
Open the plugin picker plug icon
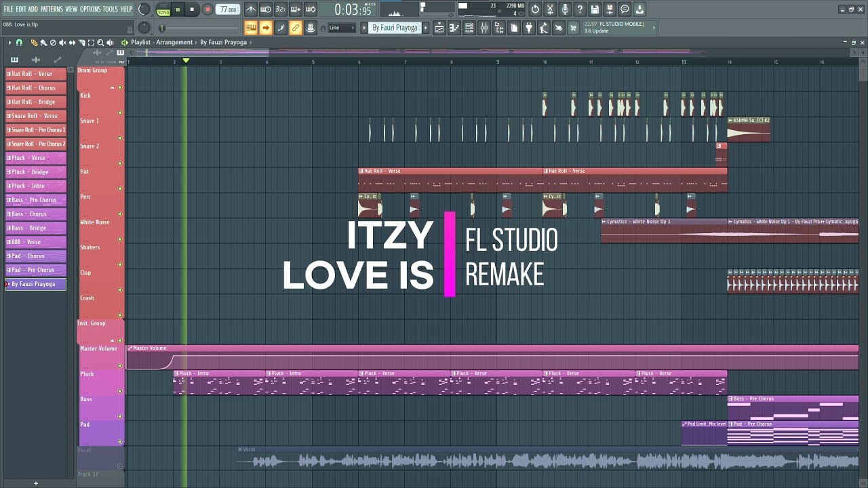(529, 28)
